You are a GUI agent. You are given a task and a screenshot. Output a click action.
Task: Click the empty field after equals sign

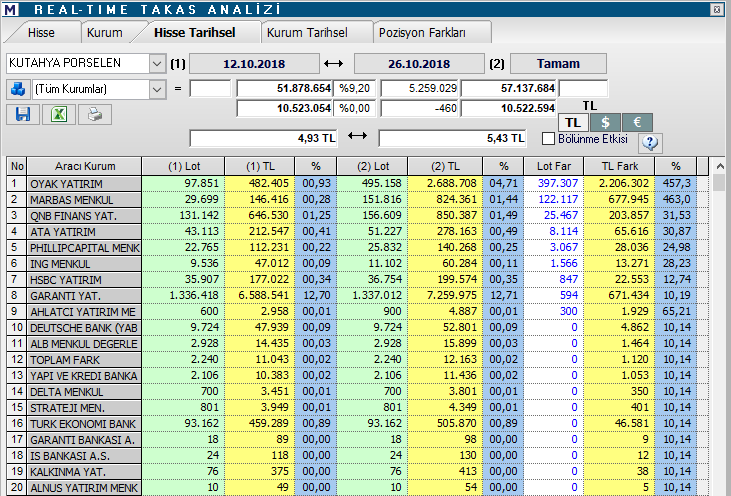(x=210, y=88)
